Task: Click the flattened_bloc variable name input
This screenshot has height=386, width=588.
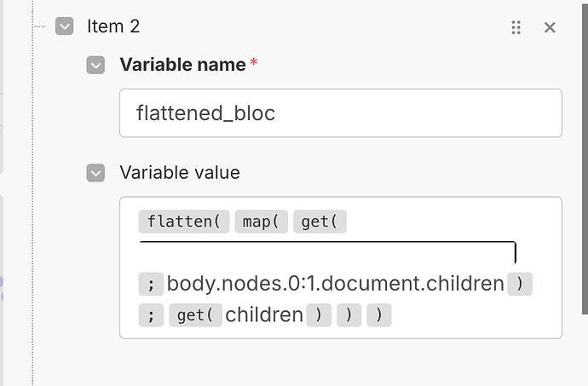Action: pyautogui.click(x=341, y=113)
